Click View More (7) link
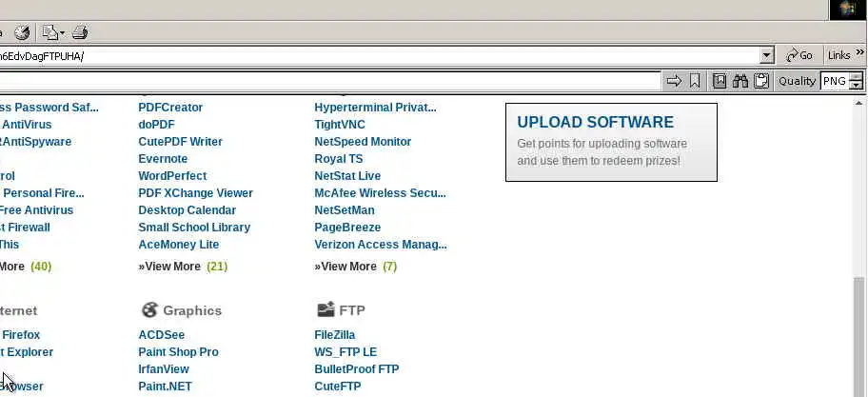 [x=355, y=267]
